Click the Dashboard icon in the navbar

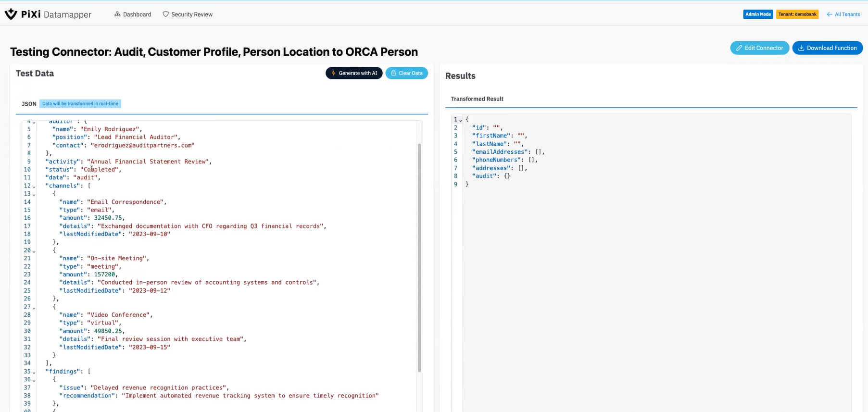coord(117,14)
